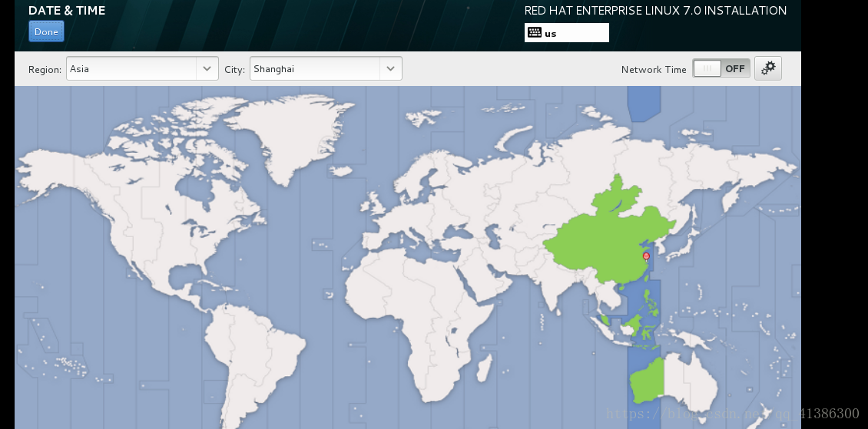The height and width of the screenshot is (429, 868).
Task: Click the Network Time label
Action: point(654,70)
